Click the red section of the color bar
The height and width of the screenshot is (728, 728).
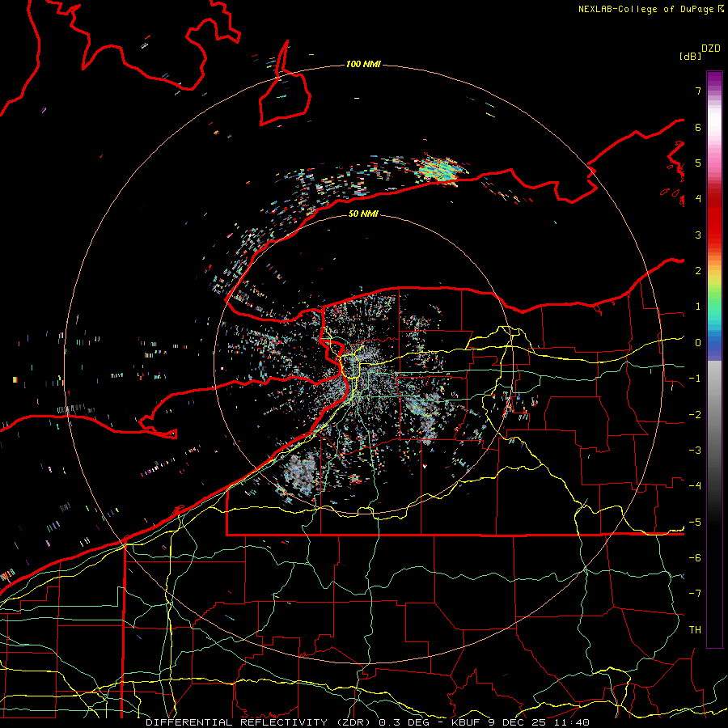click(714, 218)
